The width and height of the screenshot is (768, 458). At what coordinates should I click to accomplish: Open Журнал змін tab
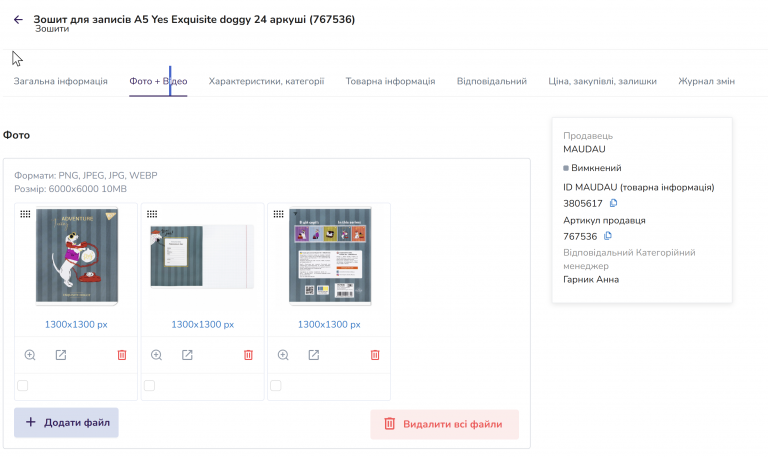click(706, 81)
